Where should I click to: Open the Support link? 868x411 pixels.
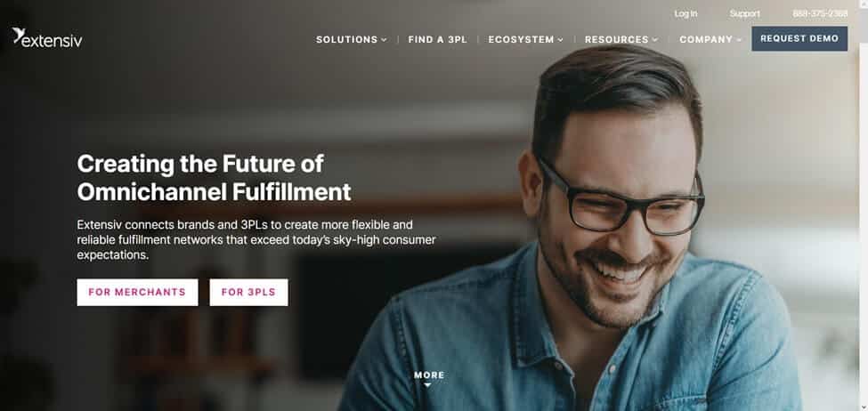click(x=744, y=14)
